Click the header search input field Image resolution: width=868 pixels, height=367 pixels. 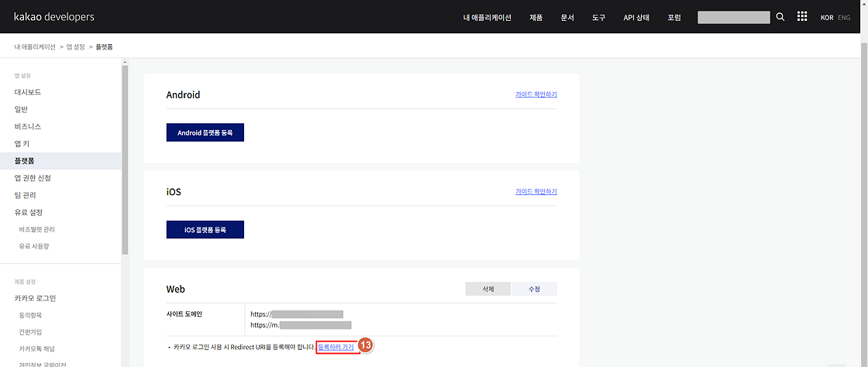tap(734, 17)
